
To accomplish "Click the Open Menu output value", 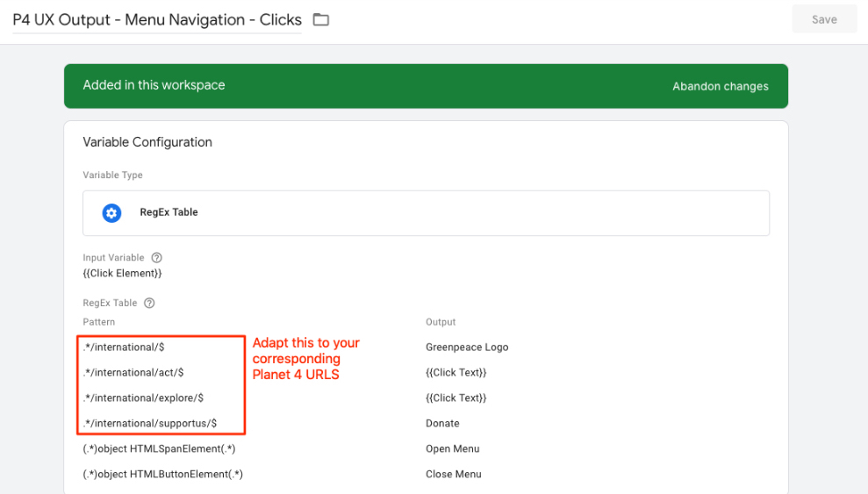I will [452, 448].
